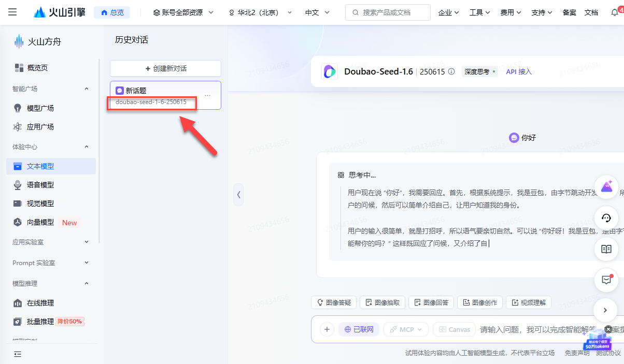Click the 创建新对话 button
The height and width of the screenshot is (364, 624).
pyautogui.click(x=165, y=68)
